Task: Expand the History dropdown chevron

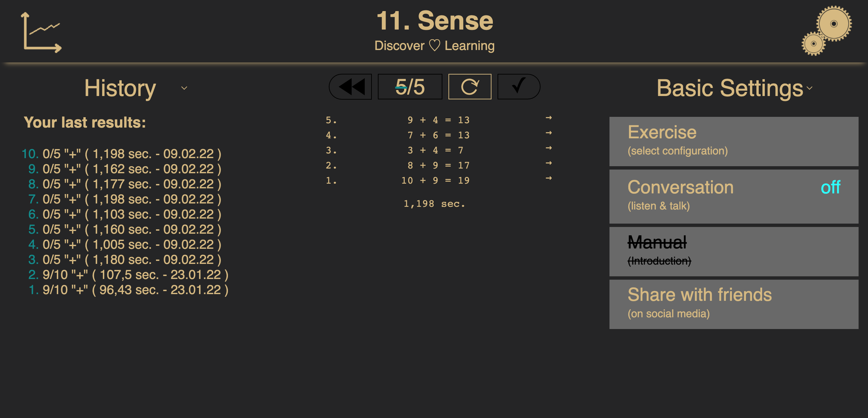Action: (184, 88)
